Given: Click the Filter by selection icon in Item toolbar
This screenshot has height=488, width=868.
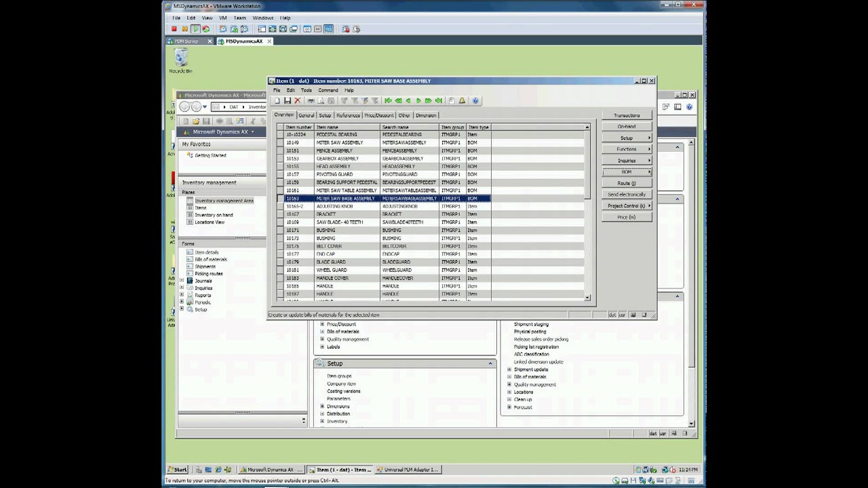Looking at the screenshot, I should click(344, 101).
